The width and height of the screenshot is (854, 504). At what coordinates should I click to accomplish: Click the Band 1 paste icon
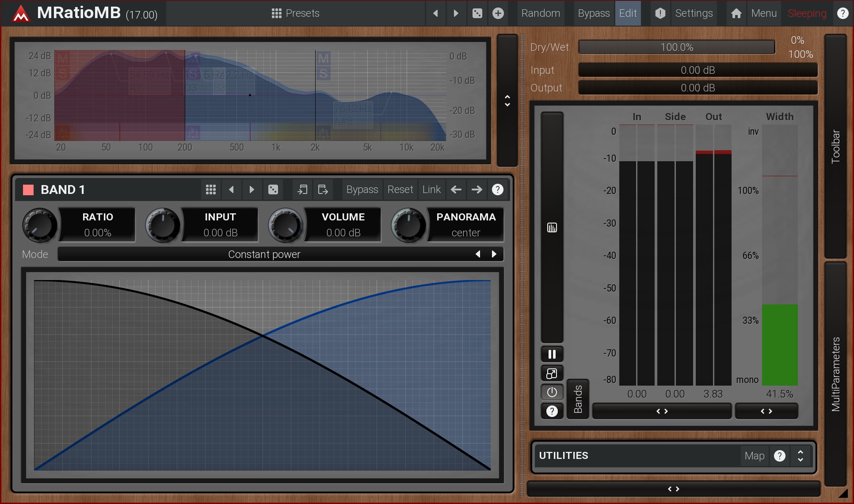[323, 189]
